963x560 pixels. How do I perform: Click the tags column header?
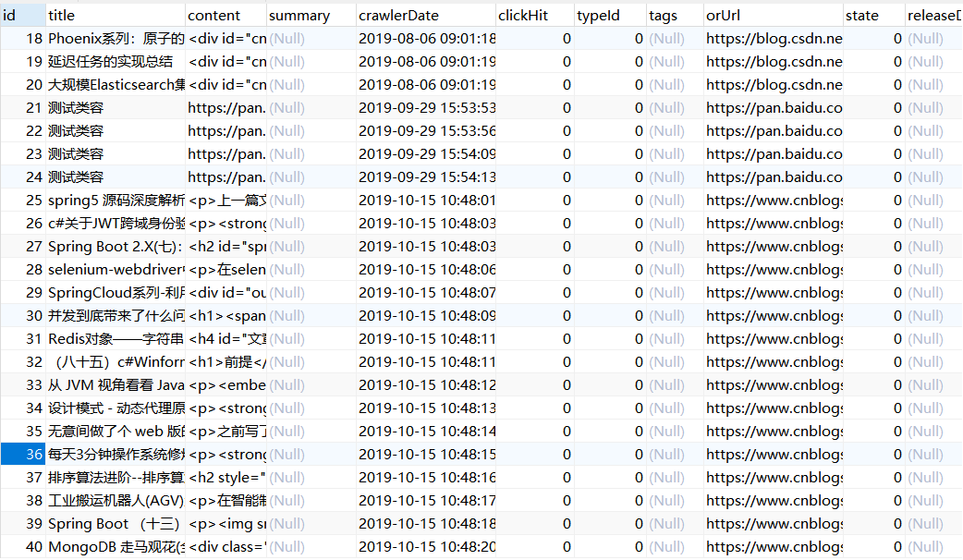[x=675, y=16]
